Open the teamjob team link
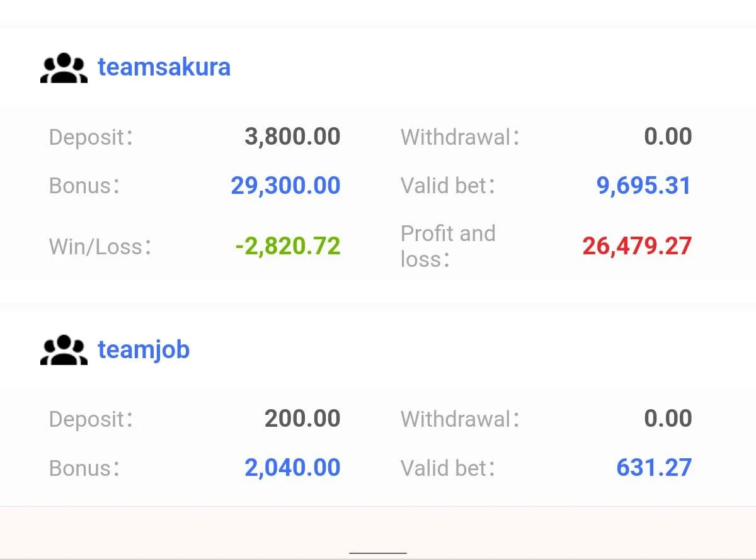The image size is (756, 559). [144, 349]
